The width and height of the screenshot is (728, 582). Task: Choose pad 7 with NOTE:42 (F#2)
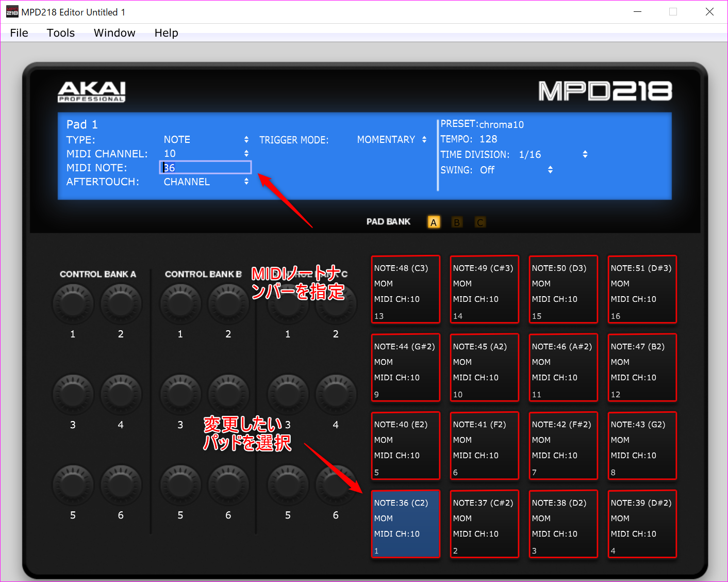(x=563, y=446)
